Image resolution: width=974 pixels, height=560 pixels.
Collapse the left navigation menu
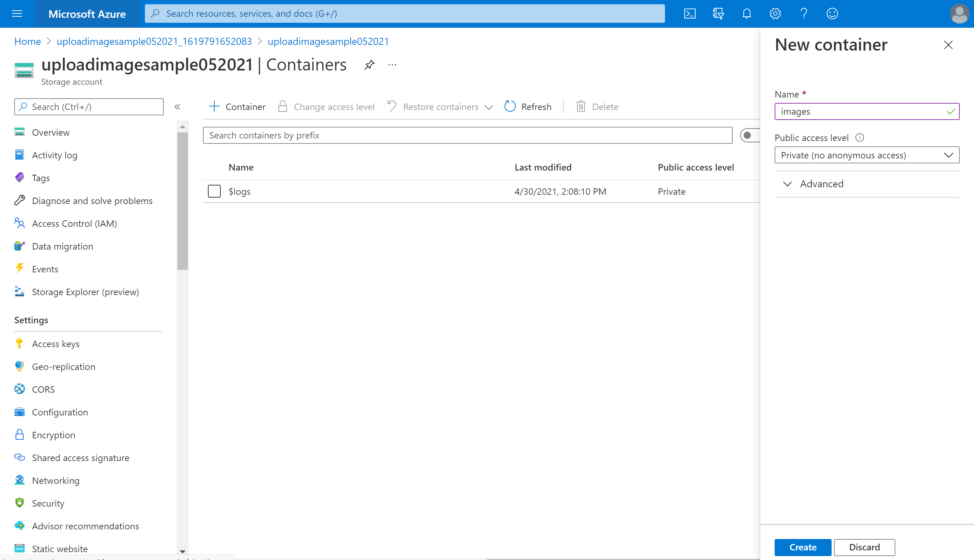coord(177,107)
